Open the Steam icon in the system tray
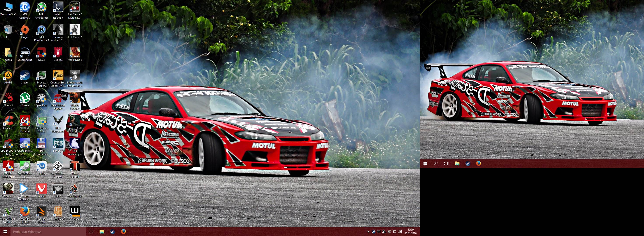The image size is (644, 236). (x=373, y=232)
